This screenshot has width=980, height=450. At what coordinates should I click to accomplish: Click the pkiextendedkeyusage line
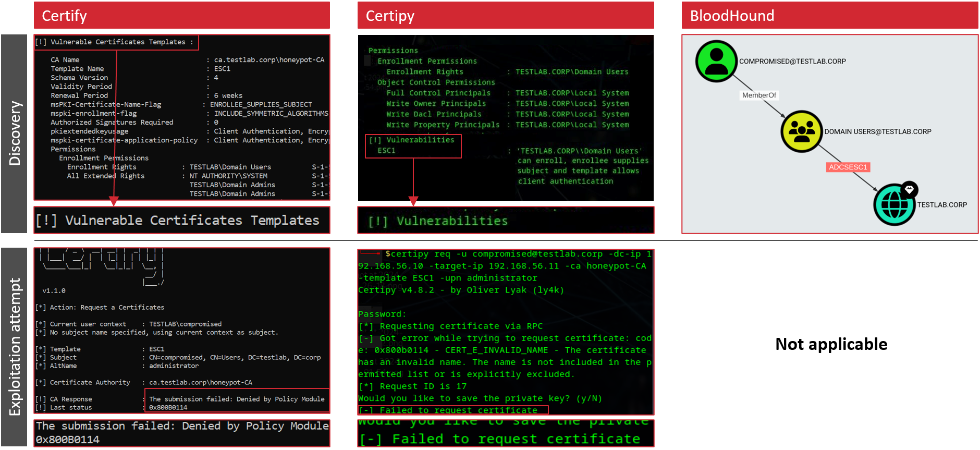[189, 131]
